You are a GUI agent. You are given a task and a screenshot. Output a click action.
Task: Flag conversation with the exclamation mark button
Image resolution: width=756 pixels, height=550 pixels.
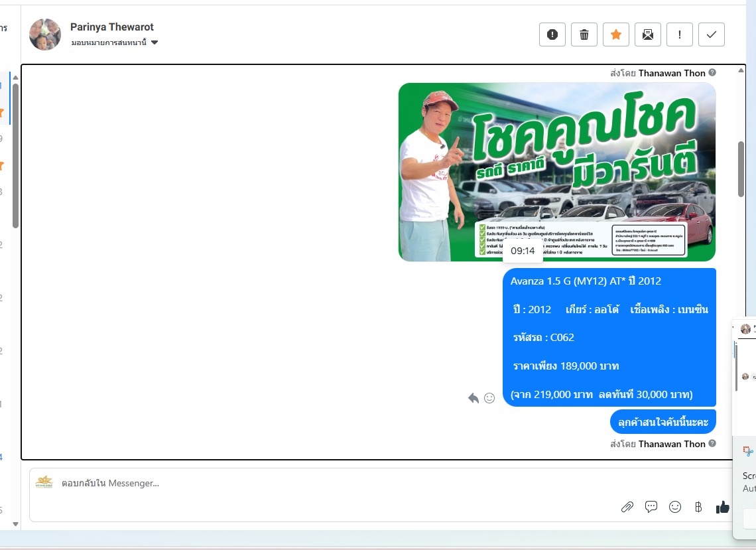coord(679,34)
